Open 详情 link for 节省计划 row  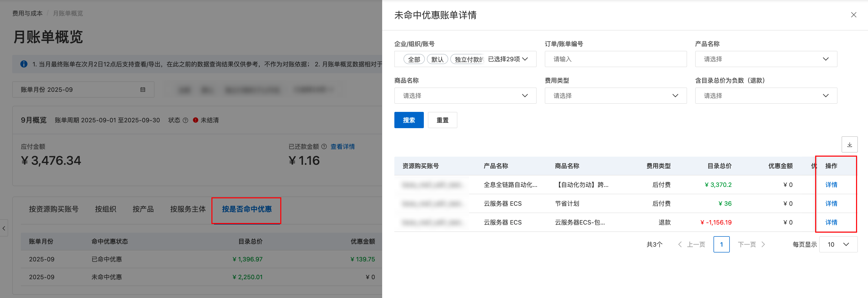coord(831,204)
